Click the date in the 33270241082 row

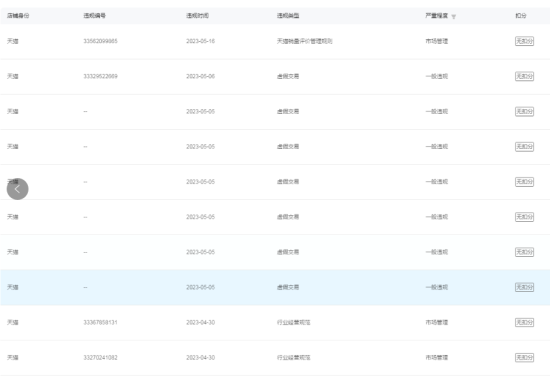(x=200, y=357)
